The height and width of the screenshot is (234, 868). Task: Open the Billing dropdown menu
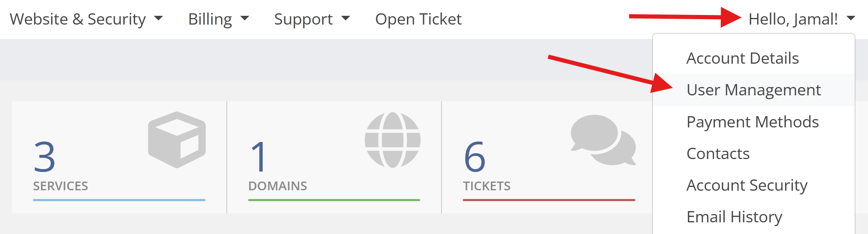(x=218, y=19)
